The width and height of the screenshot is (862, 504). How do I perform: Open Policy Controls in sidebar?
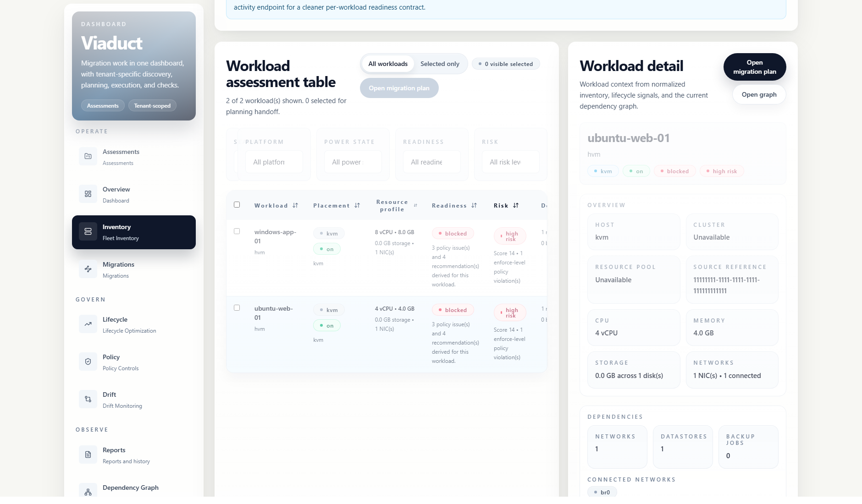(134, 362)
